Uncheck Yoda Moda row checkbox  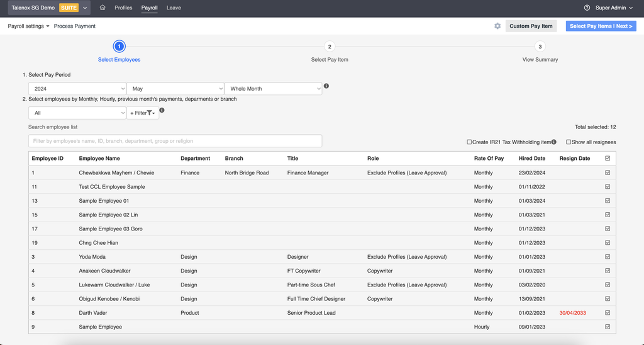608,257
